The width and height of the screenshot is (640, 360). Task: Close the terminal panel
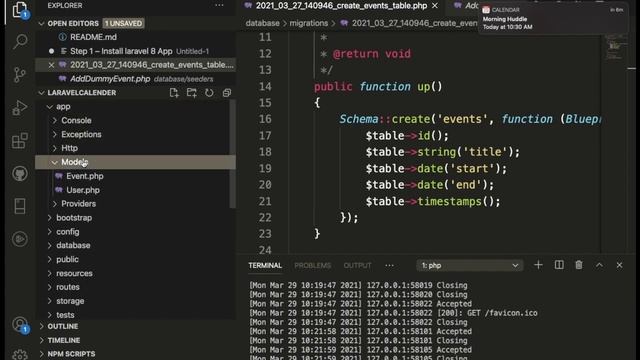(619, 265)
